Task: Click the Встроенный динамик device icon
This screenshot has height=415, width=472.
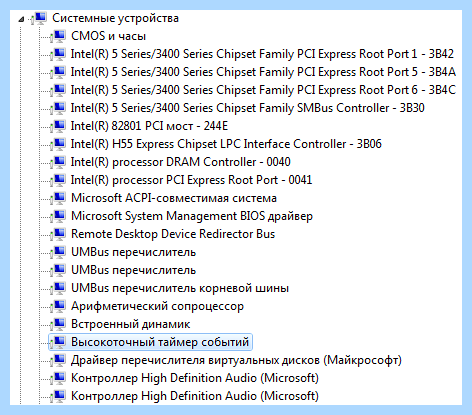Action: tap(58, 324)
